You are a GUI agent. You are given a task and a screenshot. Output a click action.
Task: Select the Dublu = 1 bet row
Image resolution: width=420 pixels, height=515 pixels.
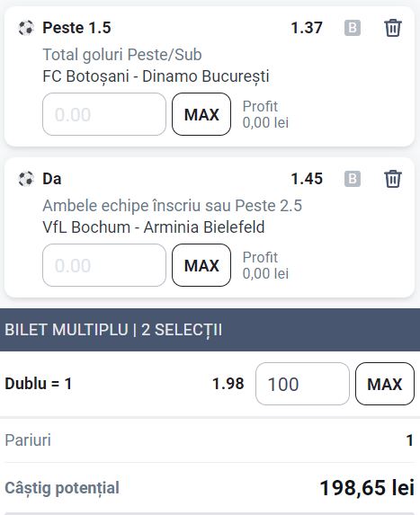pyautogui.click(x=210, y=384)
